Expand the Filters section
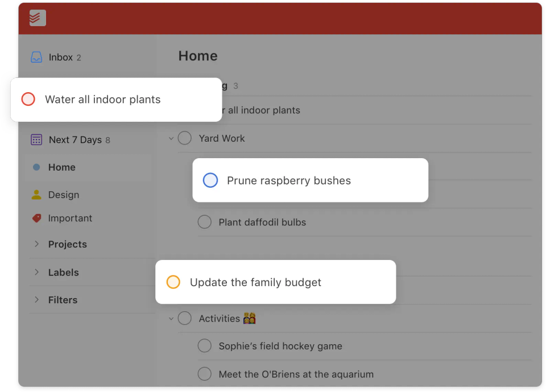Viewport: 546px width, 392px height. [36, 300]
